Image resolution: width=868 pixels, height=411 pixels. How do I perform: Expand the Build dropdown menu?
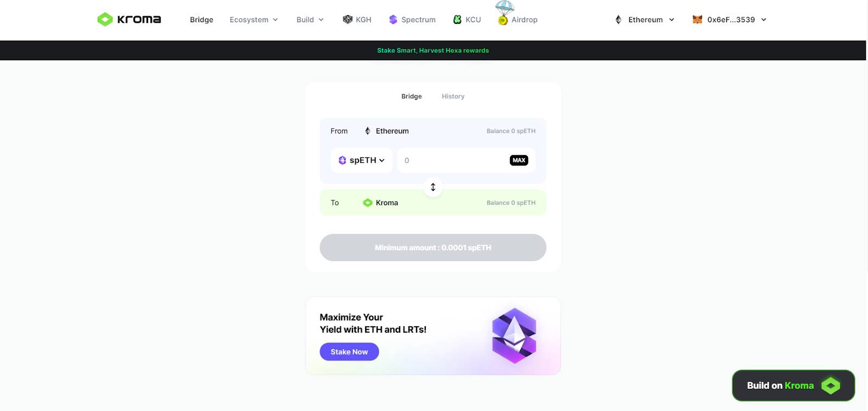point(310,20)
